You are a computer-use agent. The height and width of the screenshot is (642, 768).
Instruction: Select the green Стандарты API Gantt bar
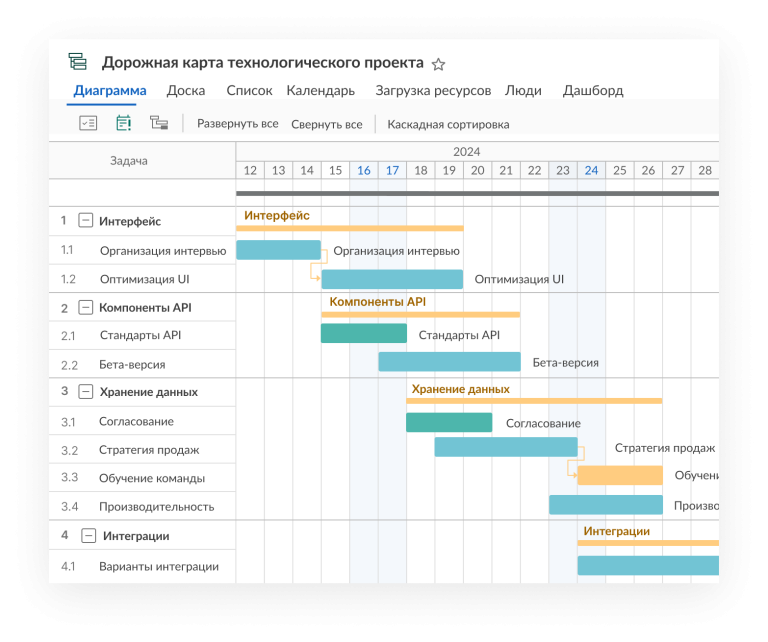[363, 333]
